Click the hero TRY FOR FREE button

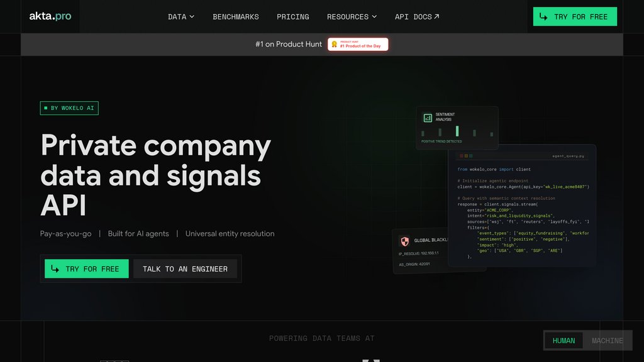87,269
